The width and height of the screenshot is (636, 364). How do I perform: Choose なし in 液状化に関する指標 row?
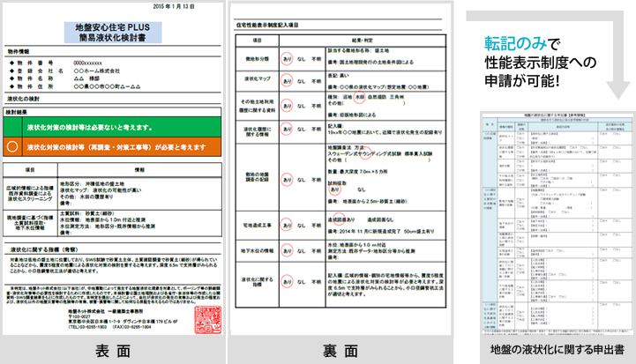click(301, 282)
